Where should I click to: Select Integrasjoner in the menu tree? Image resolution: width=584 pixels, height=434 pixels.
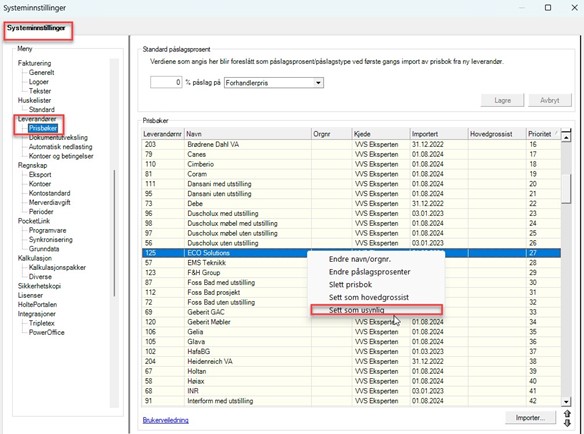tap(36, 314)
